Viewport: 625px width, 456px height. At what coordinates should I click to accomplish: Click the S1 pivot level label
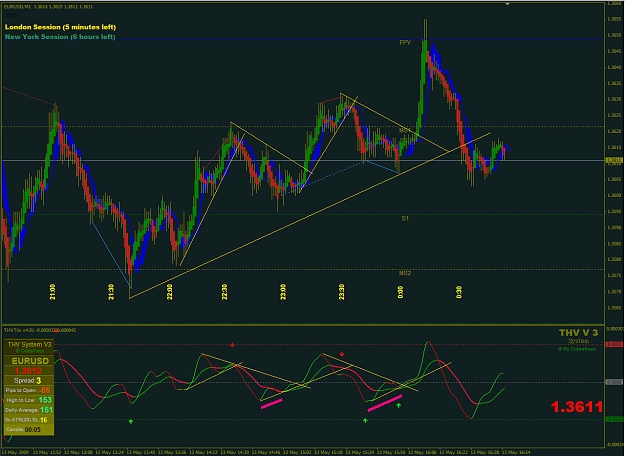coord(405,218)
